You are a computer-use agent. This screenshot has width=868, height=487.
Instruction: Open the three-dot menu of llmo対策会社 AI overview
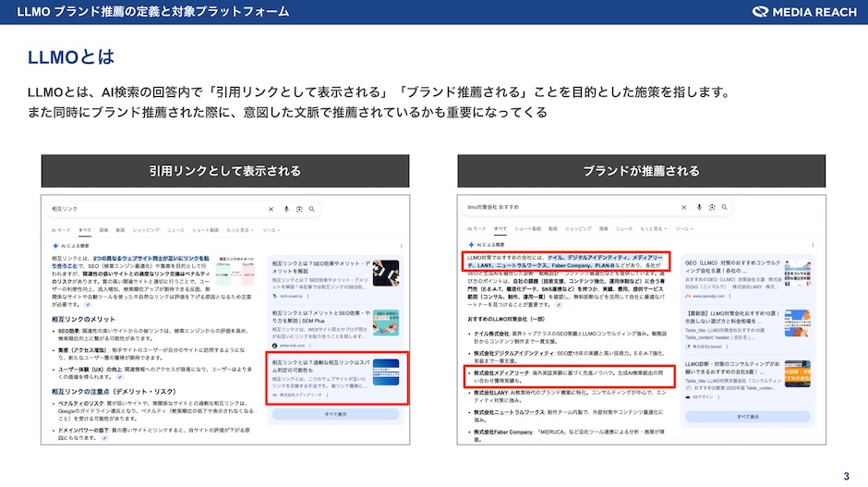point(813,245)
